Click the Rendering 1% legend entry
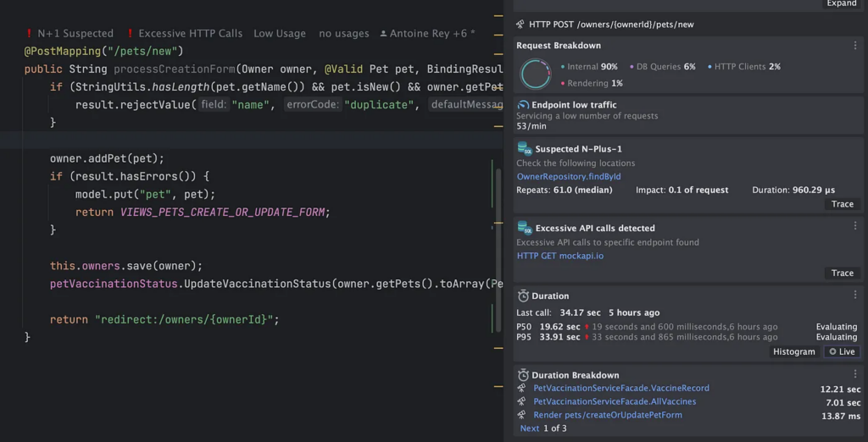 [592, 84]
